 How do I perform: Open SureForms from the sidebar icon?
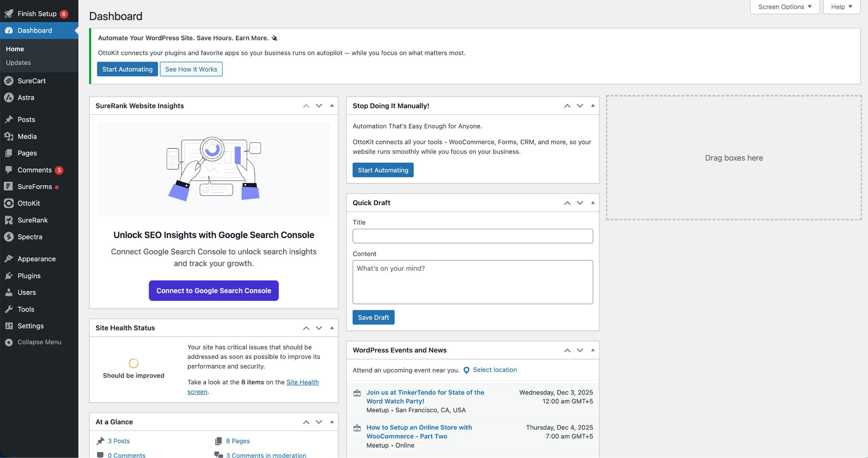(9, 186)
